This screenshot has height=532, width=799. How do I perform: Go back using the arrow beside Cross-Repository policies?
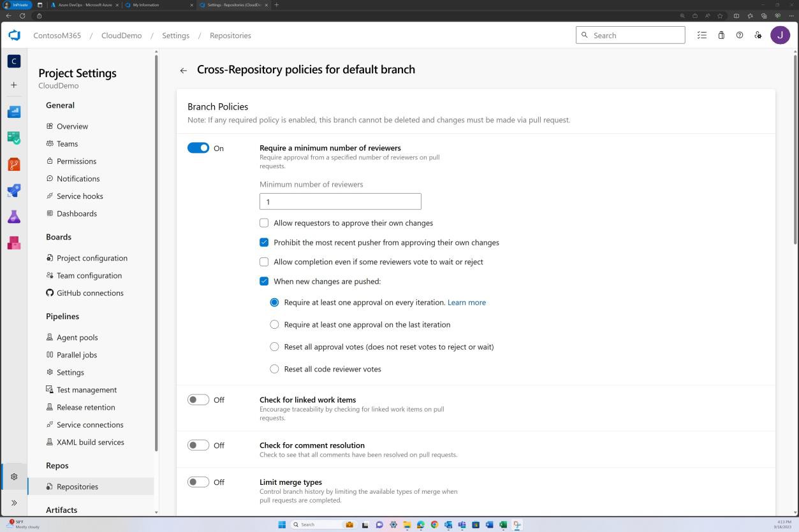click(183, 70)
